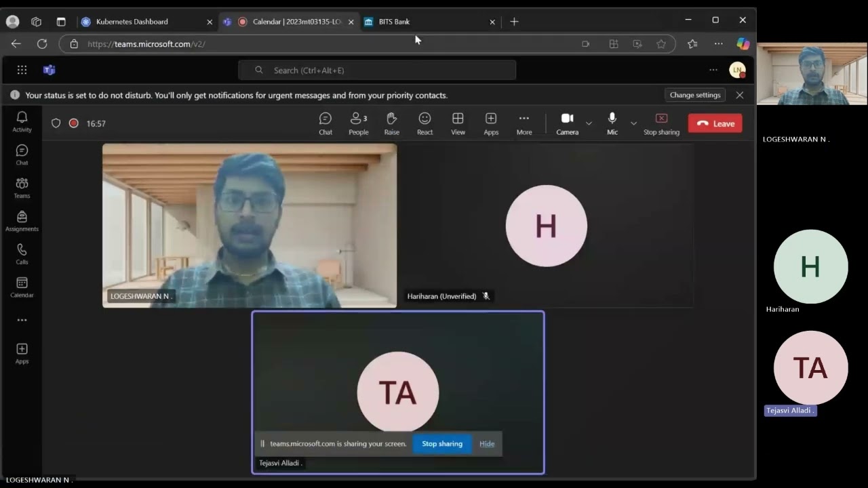Open a new browser tab
868x488 pixels.
(x=514, y=22)
